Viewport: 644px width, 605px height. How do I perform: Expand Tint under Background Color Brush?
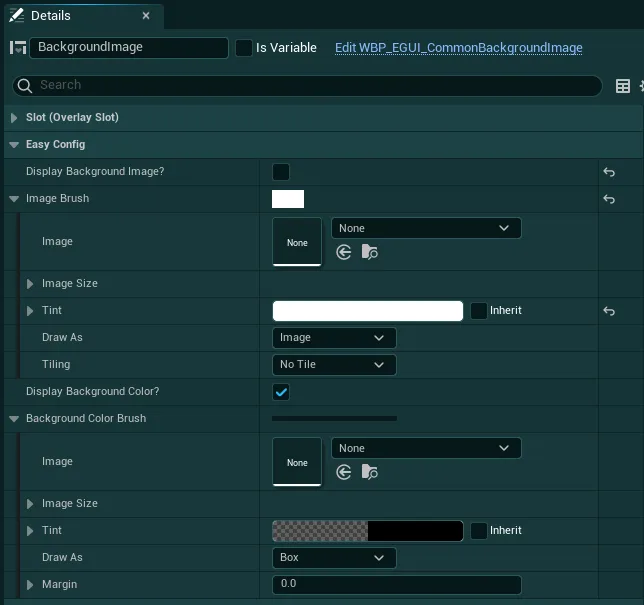click(30, 531)
